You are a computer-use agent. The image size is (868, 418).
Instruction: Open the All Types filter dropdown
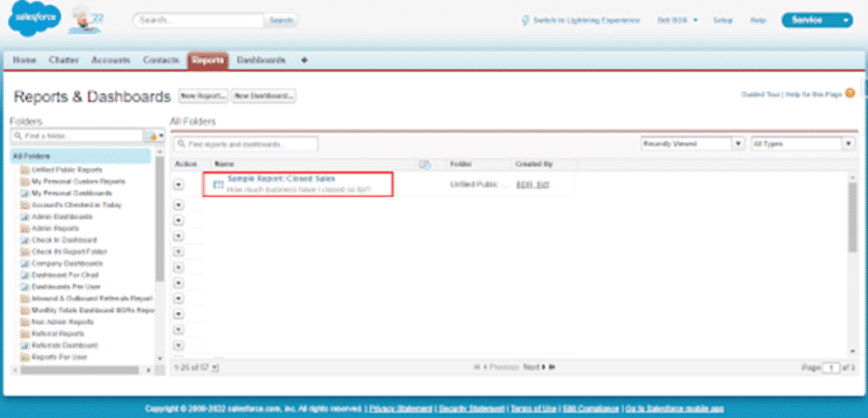[x=849, y=143]
